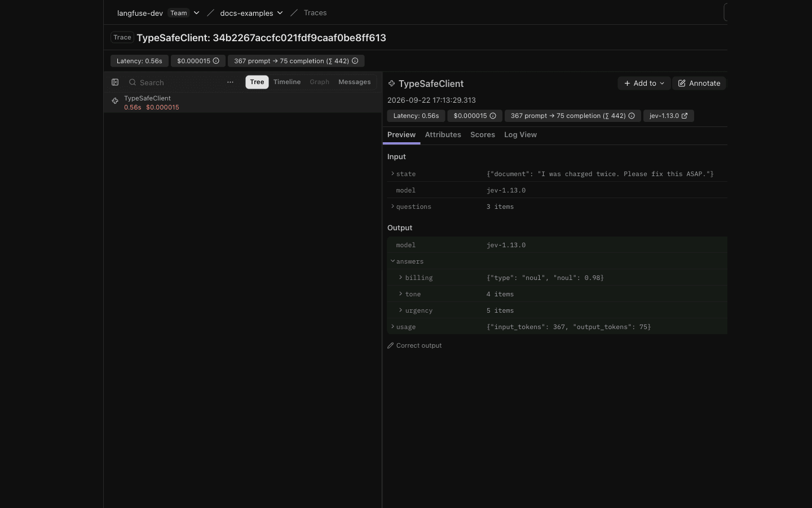
Task: Click the TypeSafeClient node icon in the tree
Action: (115, 101)
